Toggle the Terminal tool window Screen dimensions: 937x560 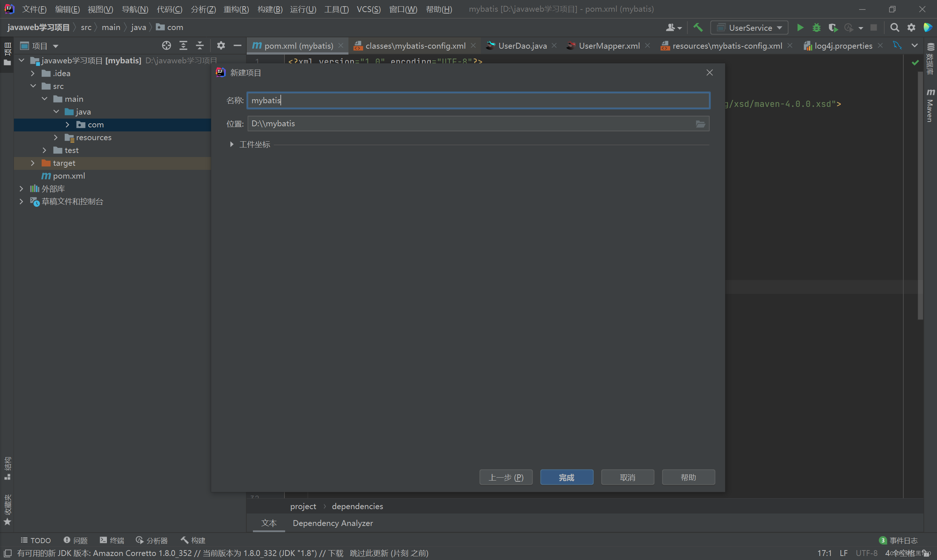[112, 540]
